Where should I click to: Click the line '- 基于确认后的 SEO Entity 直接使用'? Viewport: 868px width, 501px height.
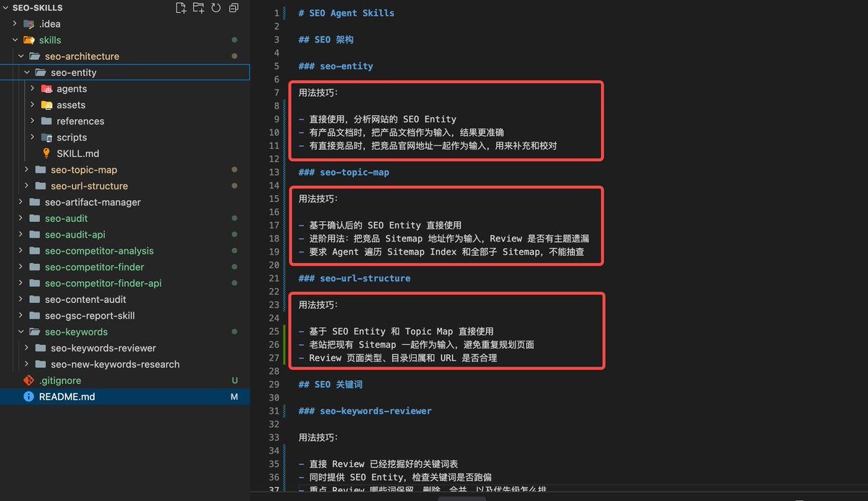click(380, 226)
